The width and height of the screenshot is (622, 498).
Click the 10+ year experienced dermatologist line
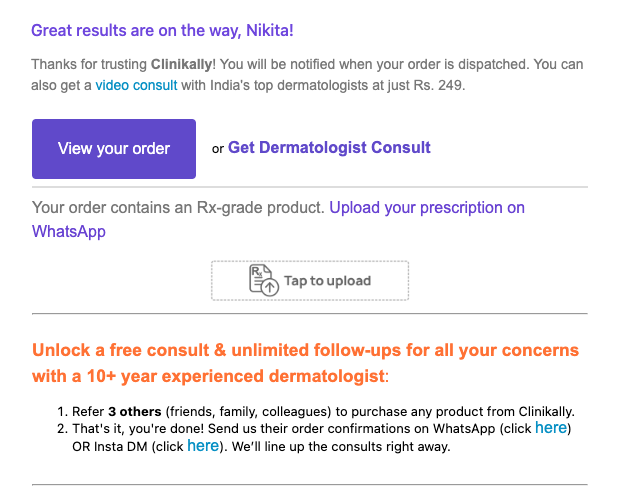(211, 376)
